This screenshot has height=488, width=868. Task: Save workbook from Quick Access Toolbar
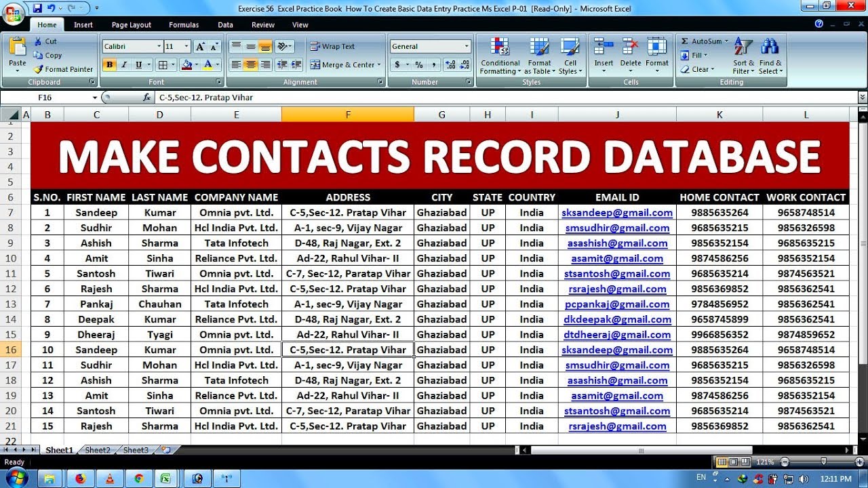click(x=37, y=8)
